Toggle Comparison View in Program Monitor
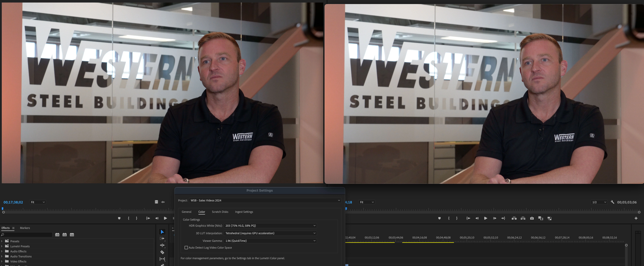Viewport: 644px width, 266px height. point(549,218)
